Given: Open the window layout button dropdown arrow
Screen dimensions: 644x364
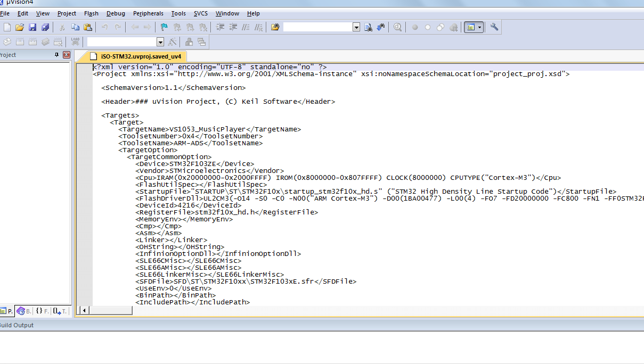Looking at the screenshot, I should pyautogui.click(x=479, y=27).
